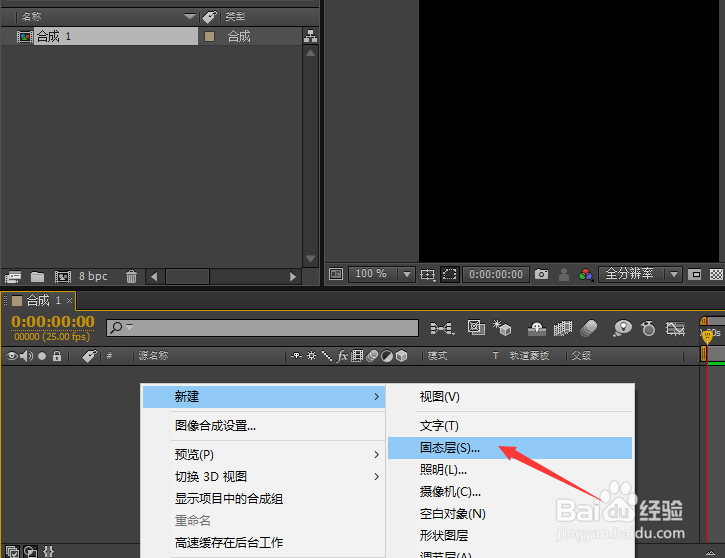Click right arrow of project panel scrollbar
This screenshot has width=725, height=558.
coord(293,276)
